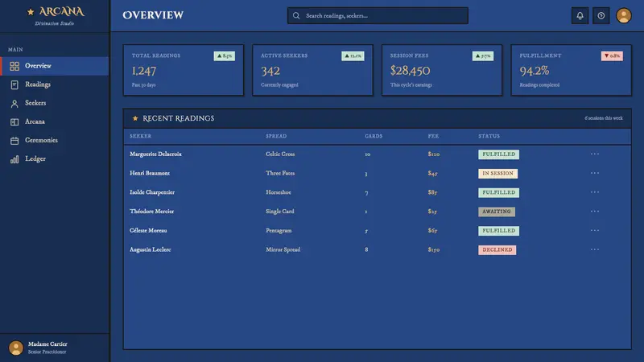
Task: Open the Ledger page
Action: [55, 158]
